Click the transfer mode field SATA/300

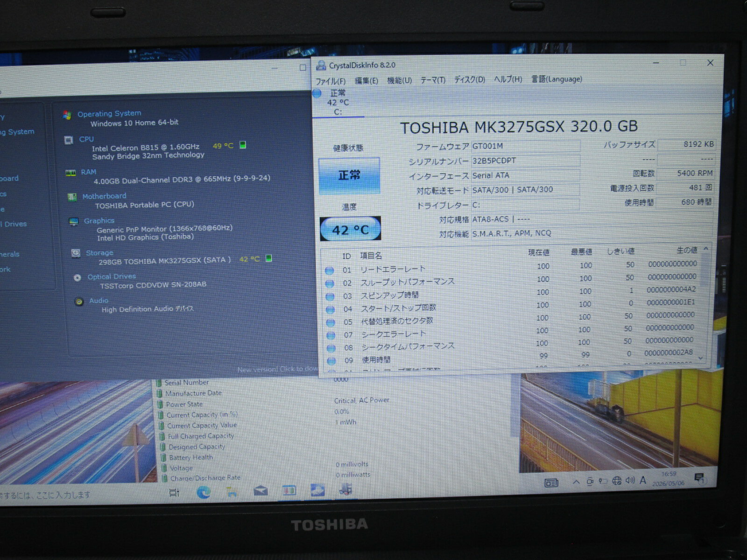526,189
